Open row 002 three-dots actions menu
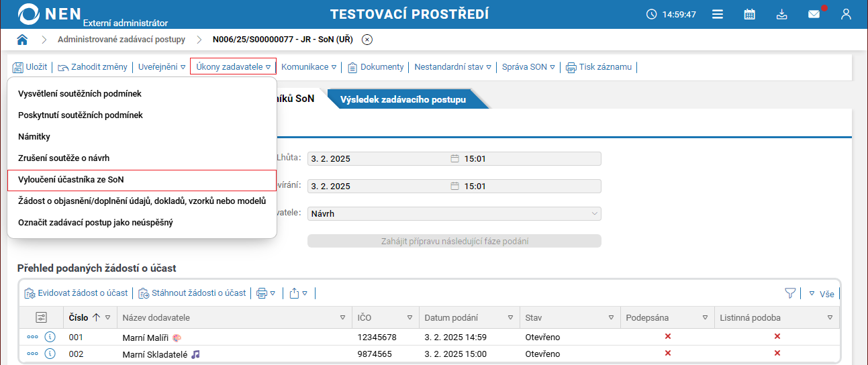Screen dimensions: 868x365 32,354
